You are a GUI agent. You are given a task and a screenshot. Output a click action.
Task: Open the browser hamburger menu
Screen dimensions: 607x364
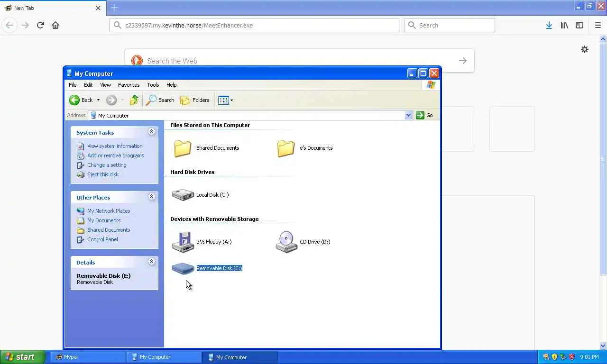tap(598, 25)
